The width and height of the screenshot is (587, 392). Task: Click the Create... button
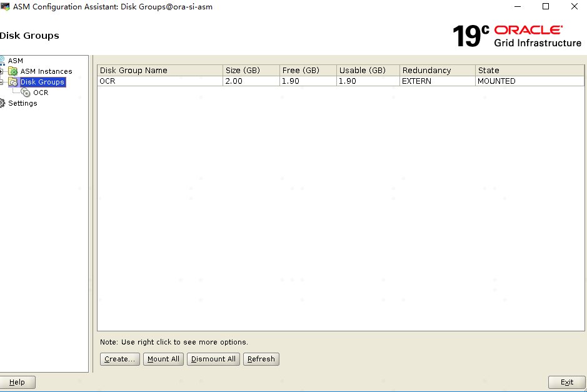(x=120, y=359)
